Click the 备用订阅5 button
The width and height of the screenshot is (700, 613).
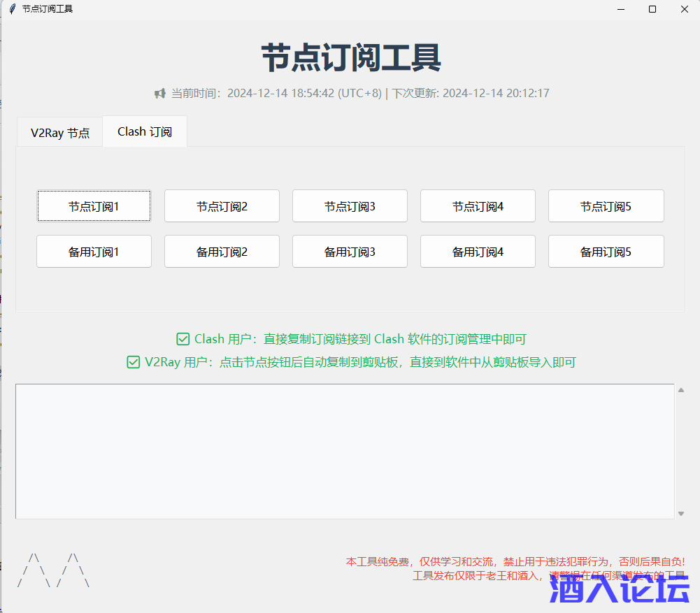click(606, 251)
